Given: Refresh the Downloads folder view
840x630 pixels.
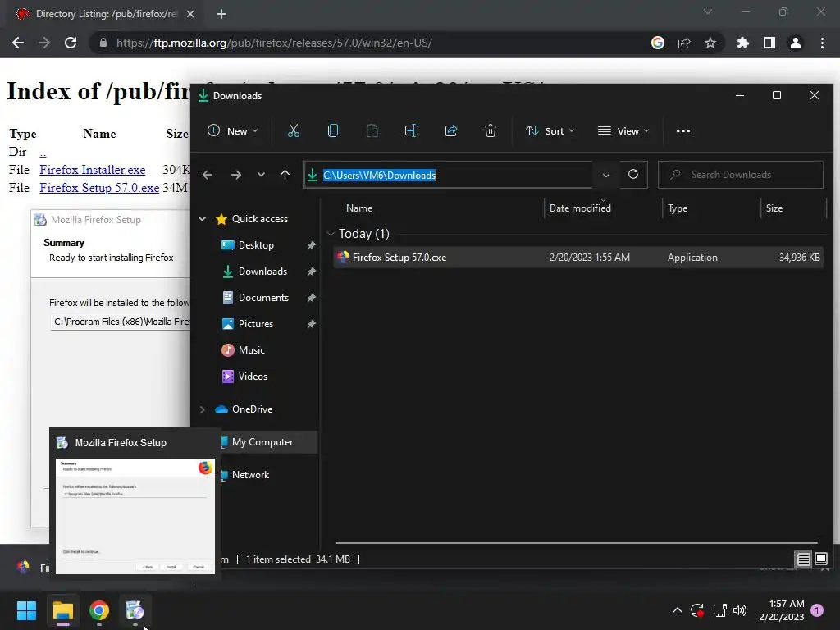Looking at the screenshot, I should tap(633, 175).
